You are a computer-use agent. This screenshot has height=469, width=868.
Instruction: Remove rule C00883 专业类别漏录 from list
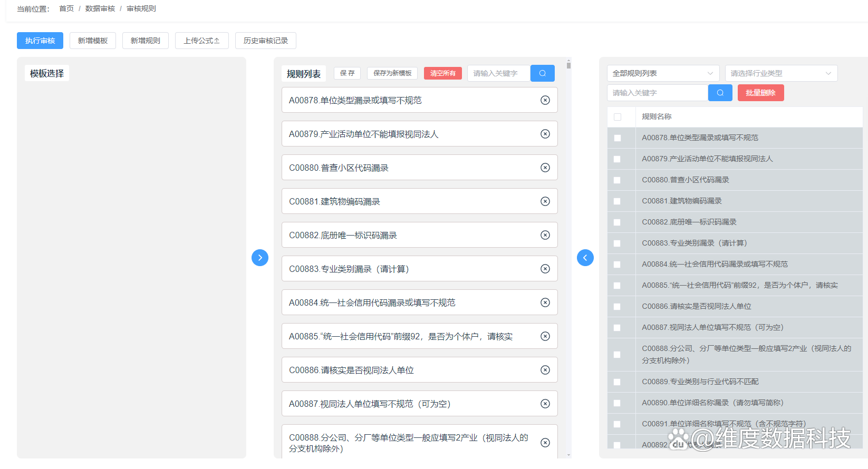click(x=545, y=269)
